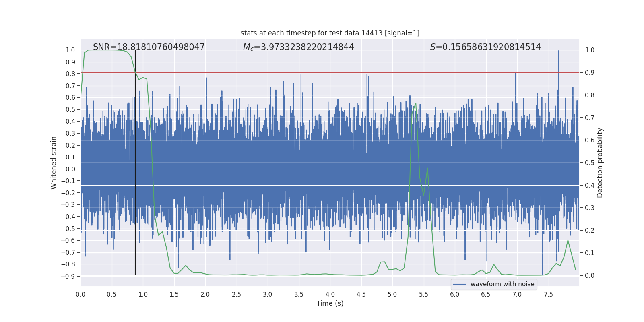The image size is (644, 322).
Task: Click the -0.9 tick on the left axis
Action: pyautogui.click(x=68, y=276)
